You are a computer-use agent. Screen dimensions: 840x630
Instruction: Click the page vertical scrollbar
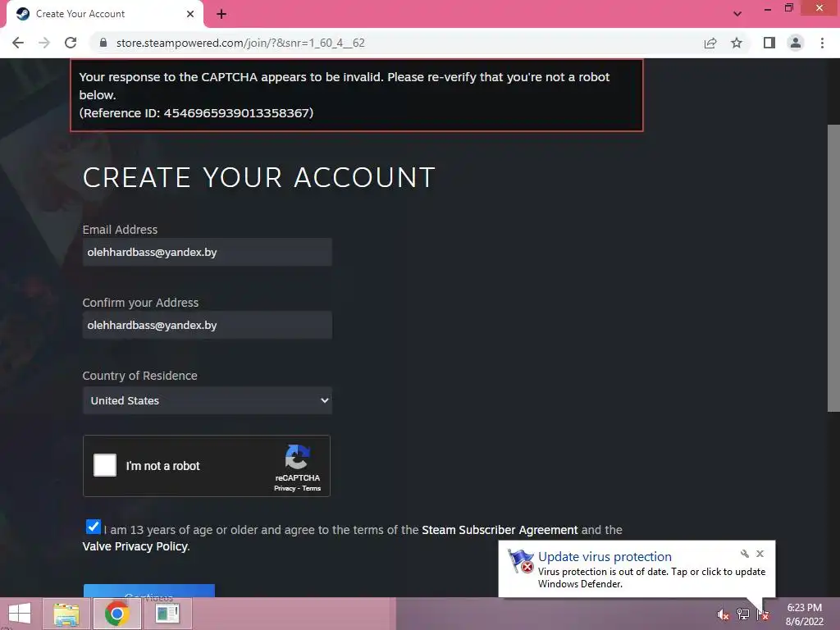(833, 268)
